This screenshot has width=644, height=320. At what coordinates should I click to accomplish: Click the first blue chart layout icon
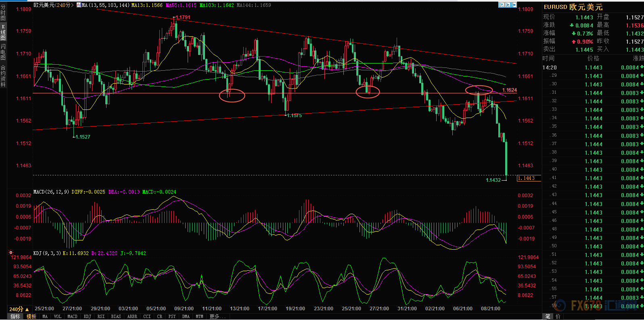click(x=501, y=5)
